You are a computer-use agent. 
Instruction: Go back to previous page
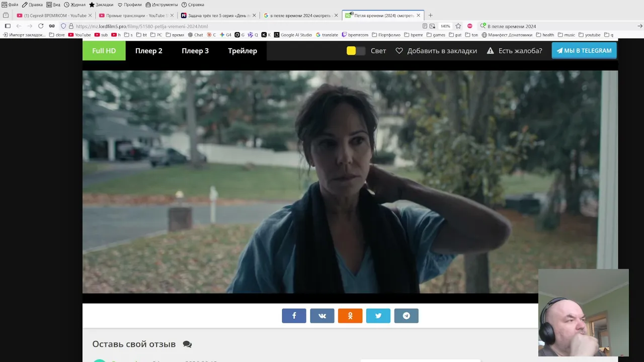click(19, 26)
